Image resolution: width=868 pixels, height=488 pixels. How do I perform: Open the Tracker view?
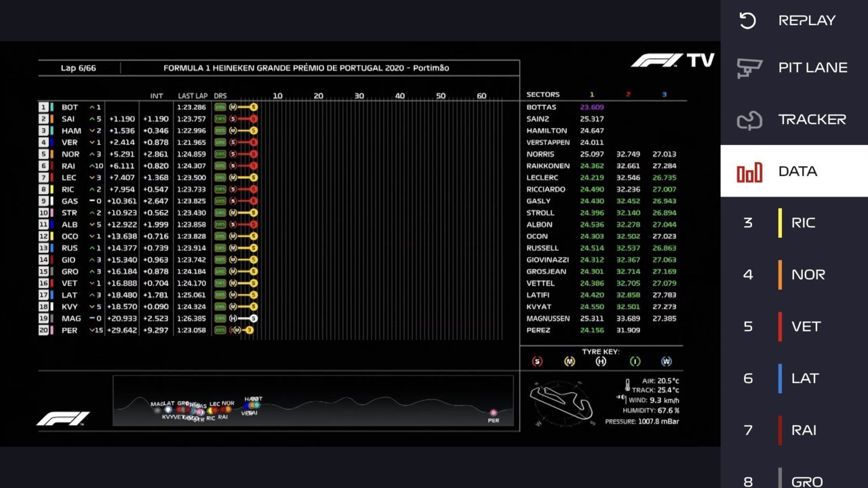click(x=794, y=119)
